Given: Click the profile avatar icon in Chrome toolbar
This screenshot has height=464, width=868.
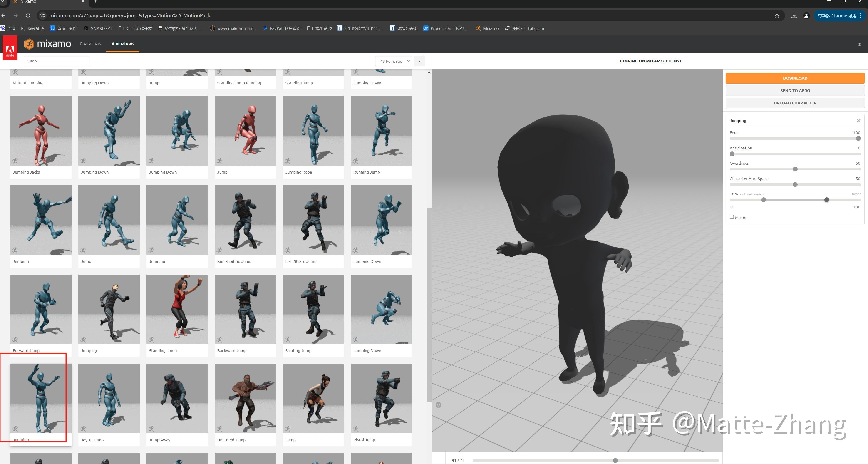Looking at the screenshot, I should coord(806,15).
